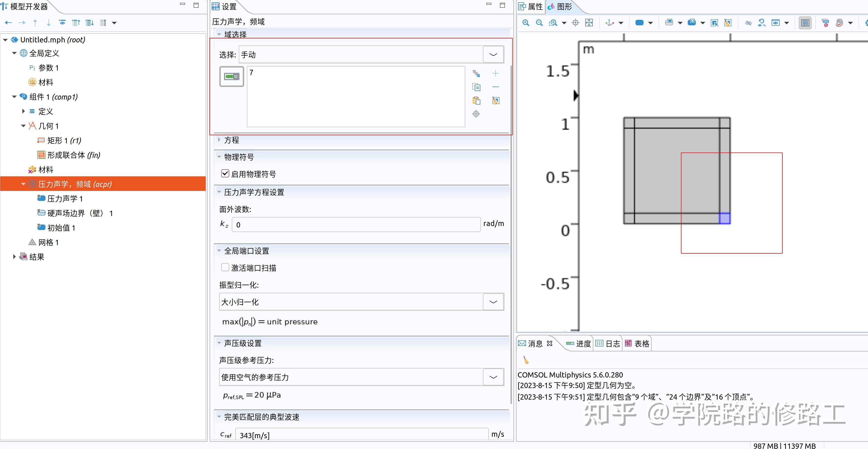This screenshot has height=449, width=868.
Task: Open the 表格 tab
Action: [x=637, y=344]
